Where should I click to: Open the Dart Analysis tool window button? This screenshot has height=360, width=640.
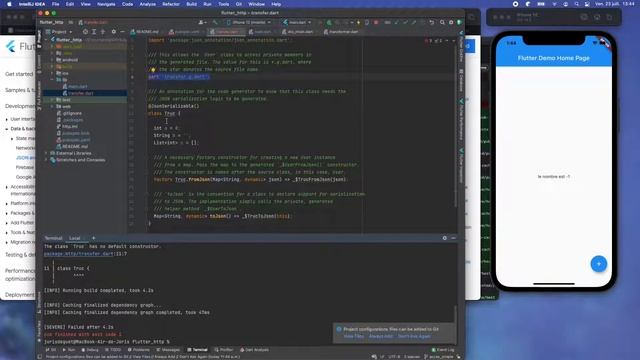pyautogui.click(x=254, y=350)
